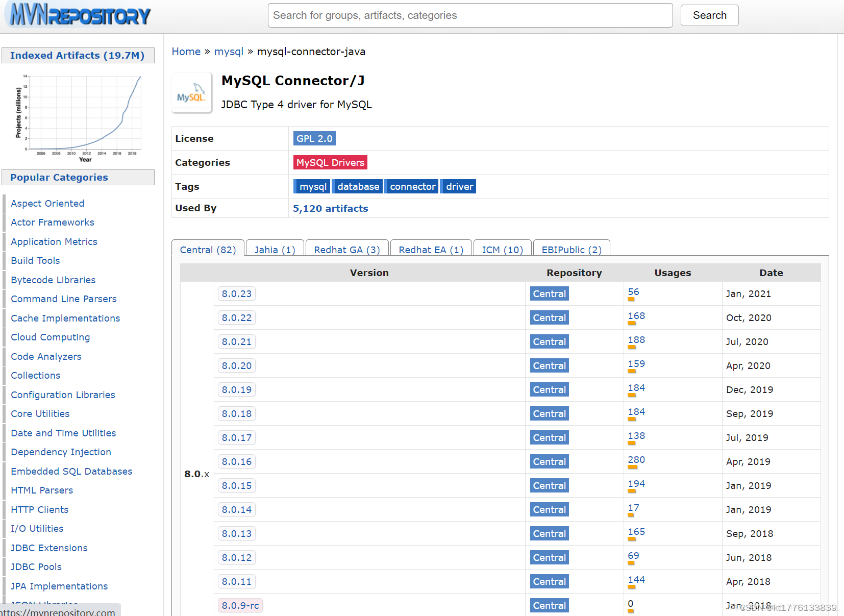Click the Central badge in the 8.0.16 row
This screenshot has height=616, width=844.
550,461
